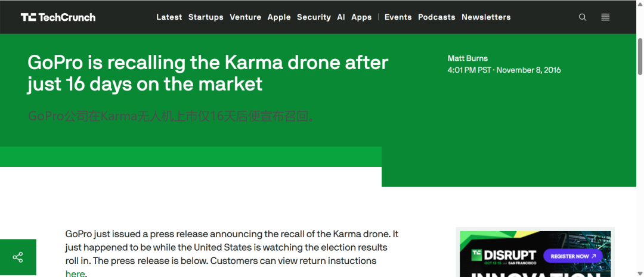The width and height of the screenshot is (644, 277).
Task: Follow the "here" return instructions link
Action: coord(75,273)
